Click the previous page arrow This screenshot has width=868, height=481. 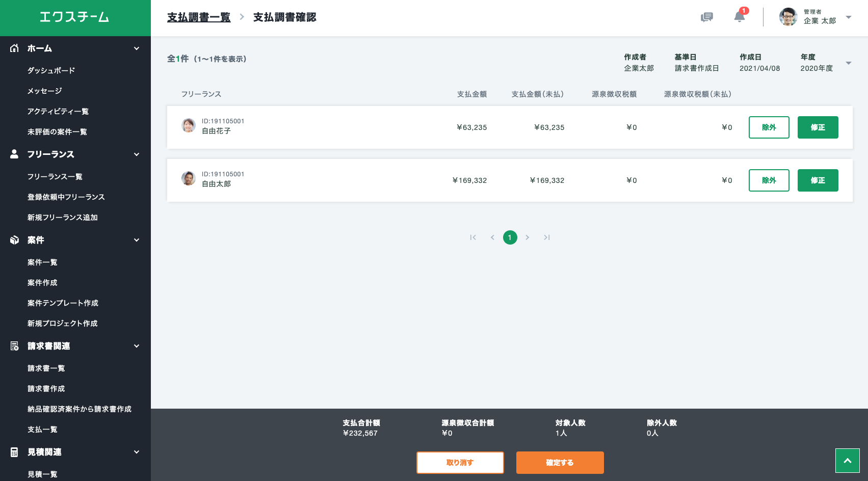[492, 237]
